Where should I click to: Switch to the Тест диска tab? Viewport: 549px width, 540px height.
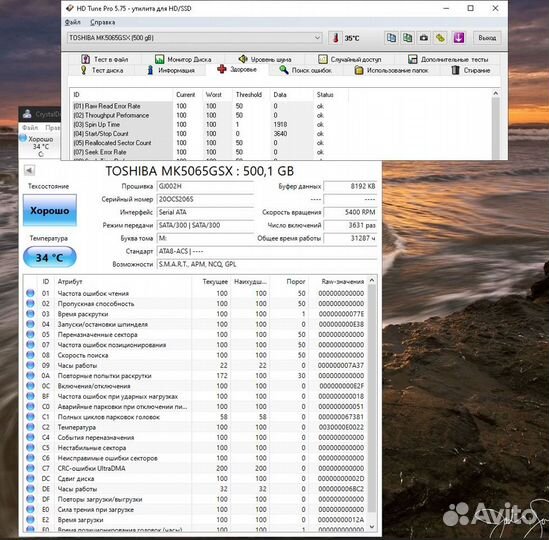[102, 70]
